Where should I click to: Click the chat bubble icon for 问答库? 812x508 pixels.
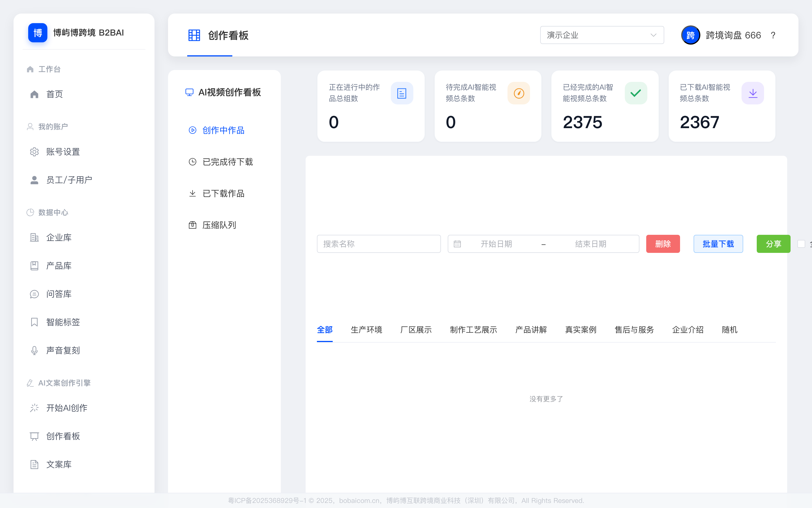[x=34, y=294]
